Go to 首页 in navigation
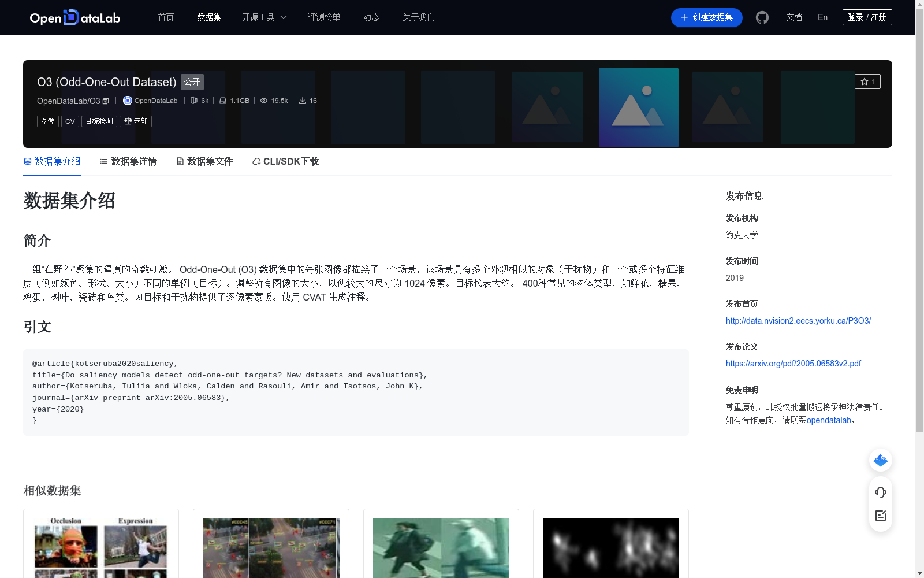Viewport: 924px width, 578px height. tap(166, 17)
